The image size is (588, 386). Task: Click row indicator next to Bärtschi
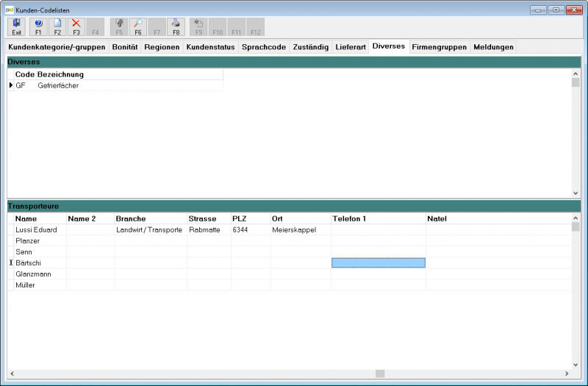pyautogui.click(x=11, y=263)
